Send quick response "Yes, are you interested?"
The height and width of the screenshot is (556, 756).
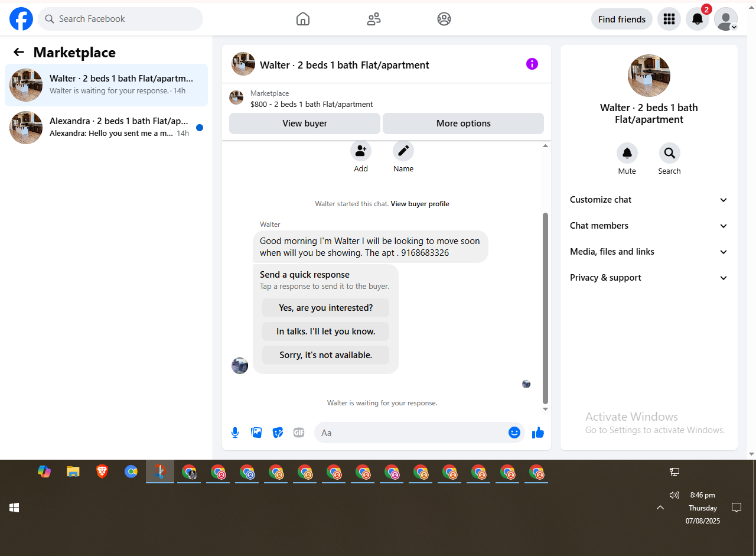tap(326, 308)
